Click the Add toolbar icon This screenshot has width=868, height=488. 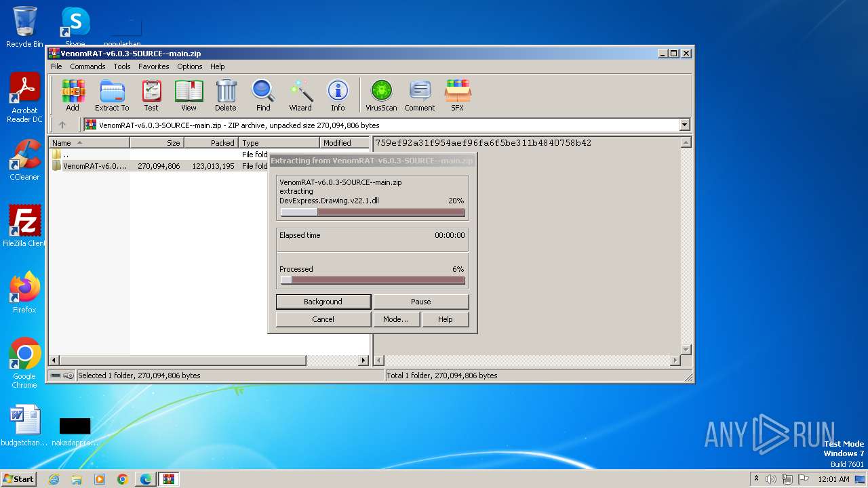pos(73,95)
